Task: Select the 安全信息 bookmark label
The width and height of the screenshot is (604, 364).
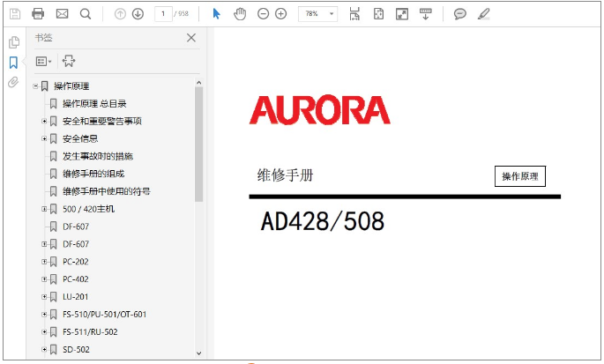Action: [x=80, y=138]
